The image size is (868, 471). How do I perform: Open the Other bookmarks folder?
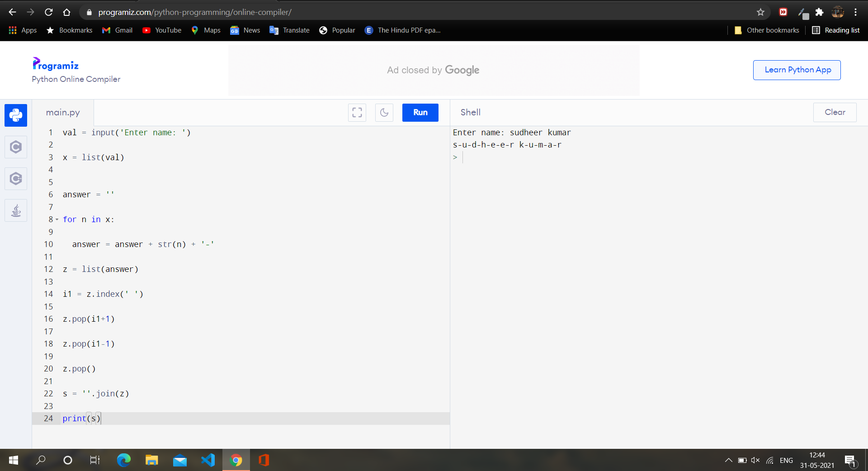click(767, 30)
